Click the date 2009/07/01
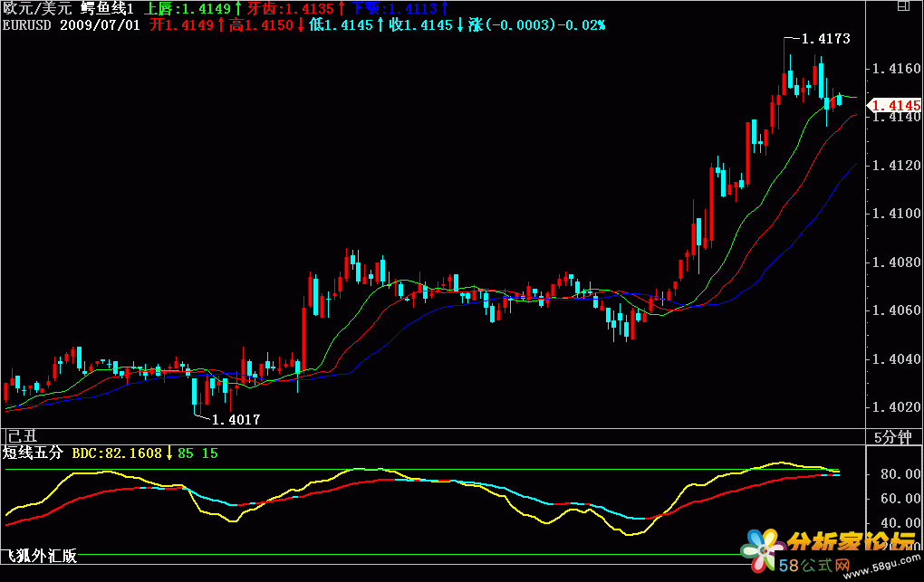The width and height of the screenshot is (924, 582). click(101, 24)
